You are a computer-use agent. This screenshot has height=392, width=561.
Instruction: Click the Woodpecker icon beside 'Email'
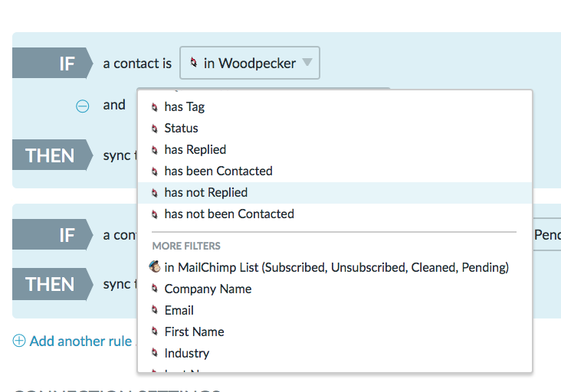[155, 309]
